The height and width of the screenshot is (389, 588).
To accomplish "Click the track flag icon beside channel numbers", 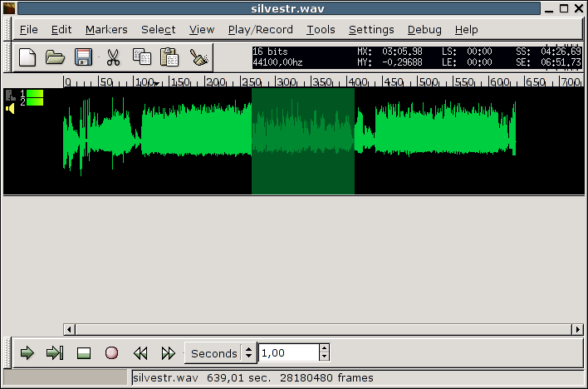I will 11,95.
